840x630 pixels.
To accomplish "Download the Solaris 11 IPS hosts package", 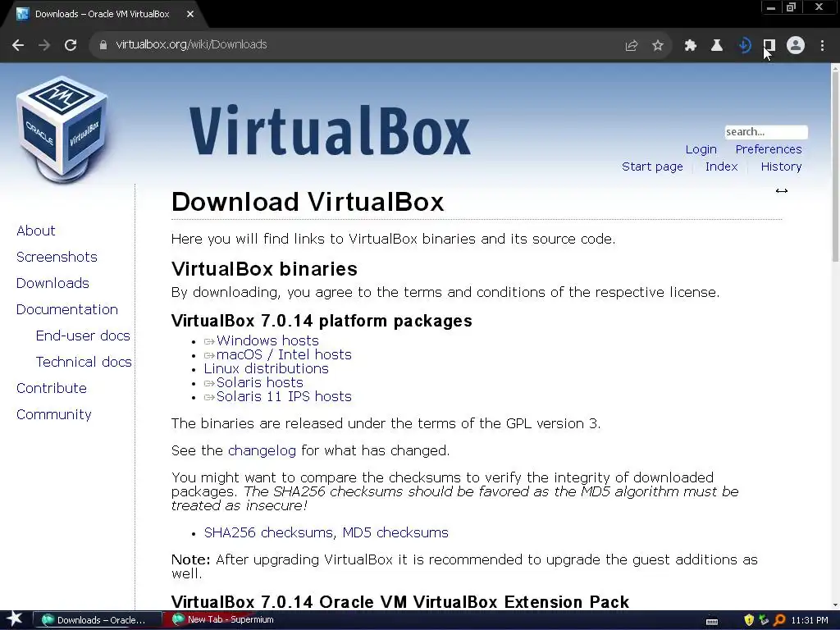I will tap(284, 396).
